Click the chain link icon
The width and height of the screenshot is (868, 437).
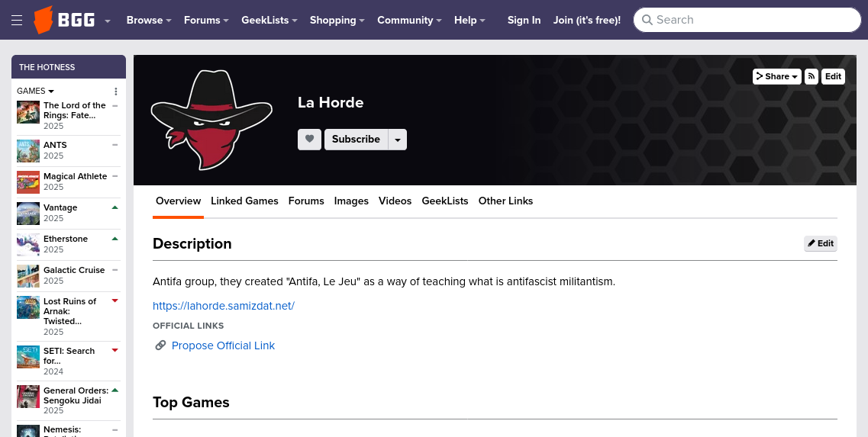pos(160,345)
